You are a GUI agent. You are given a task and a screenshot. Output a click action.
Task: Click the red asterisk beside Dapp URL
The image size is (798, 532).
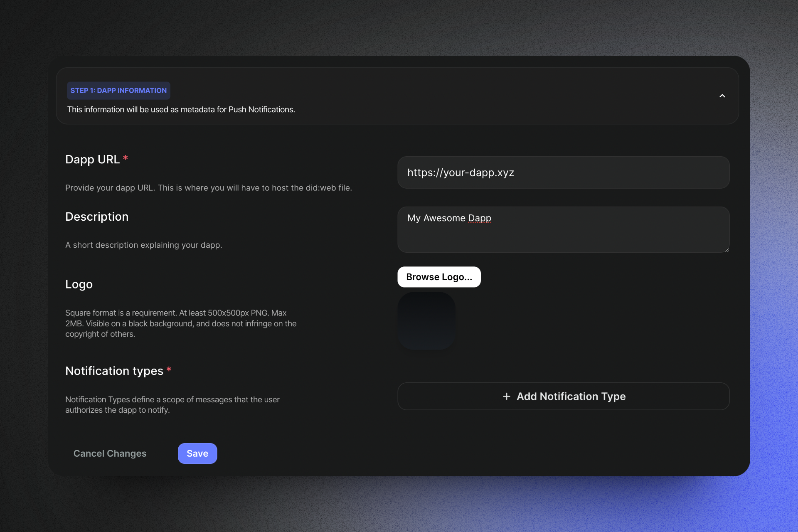pyautogui.click(x=125, y=158)
